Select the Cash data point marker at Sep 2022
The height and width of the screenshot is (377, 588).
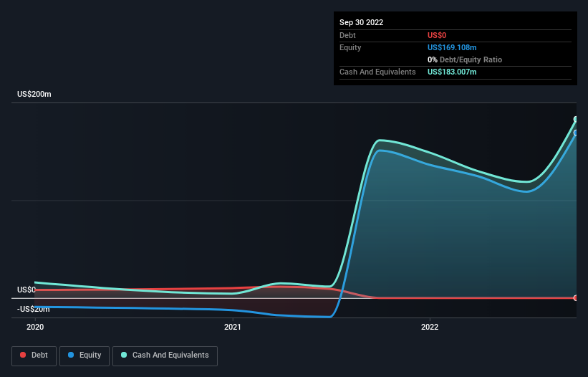coord(576,119)
